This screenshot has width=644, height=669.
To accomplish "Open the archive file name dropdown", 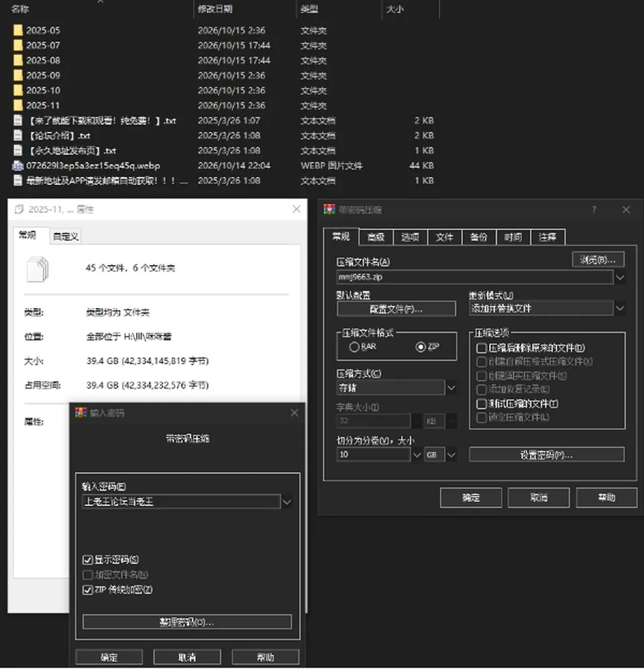I will click(x=620, y=278).
